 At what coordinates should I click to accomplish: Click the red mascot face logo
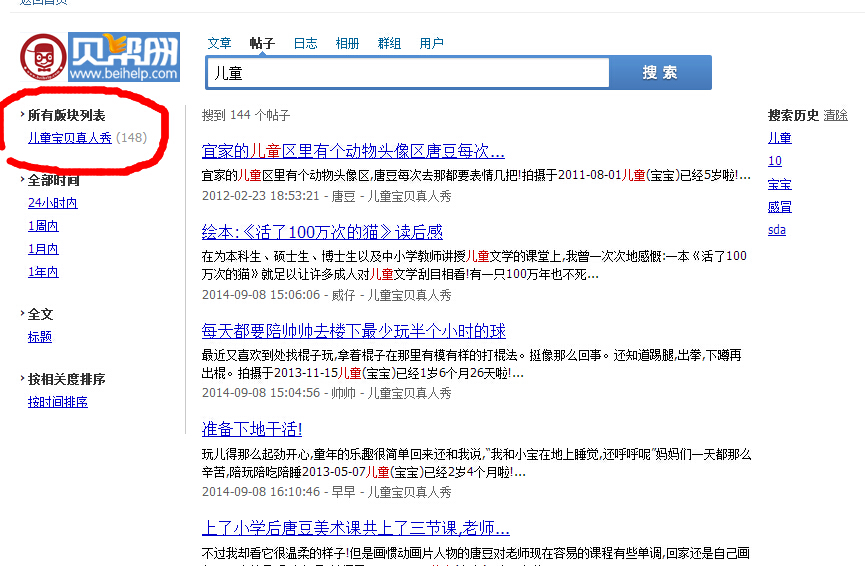tap(43, 57)
